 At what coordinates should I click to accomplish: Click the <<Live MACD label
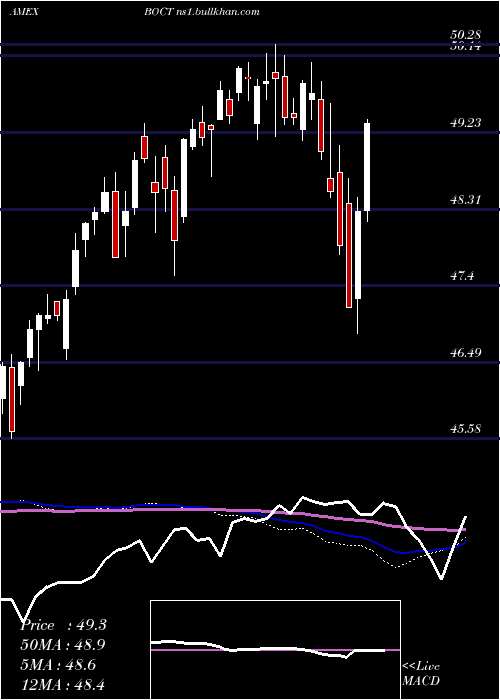(421, 674)
